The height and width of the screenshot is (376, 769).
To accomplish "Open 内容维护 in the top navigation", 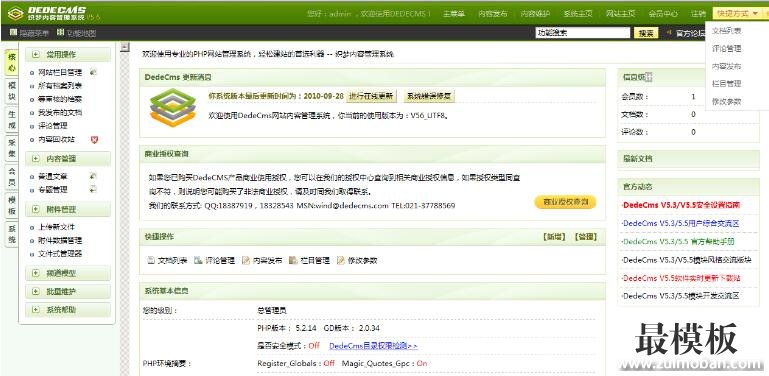I will point(535,14).
